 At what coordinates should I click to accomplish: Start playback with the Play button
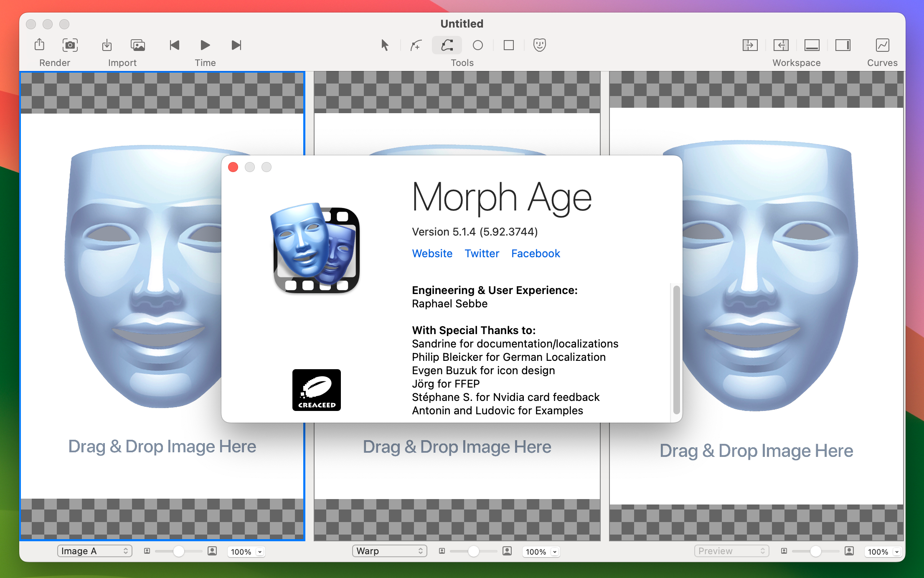[205, 45]
